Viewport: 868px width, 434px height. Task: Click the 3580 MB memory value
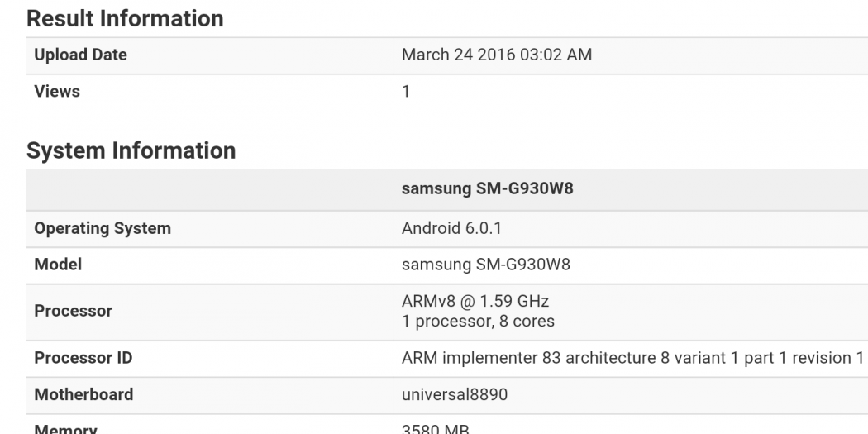tap(436, 429)
